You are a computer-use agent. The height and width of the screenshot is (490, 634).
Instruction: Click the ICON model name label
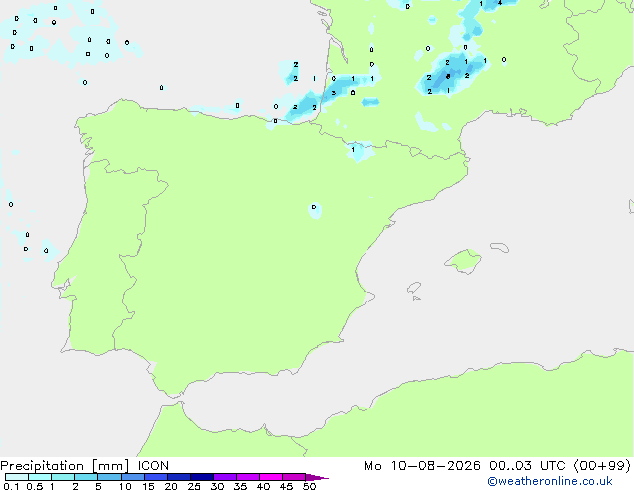[153, 466]
